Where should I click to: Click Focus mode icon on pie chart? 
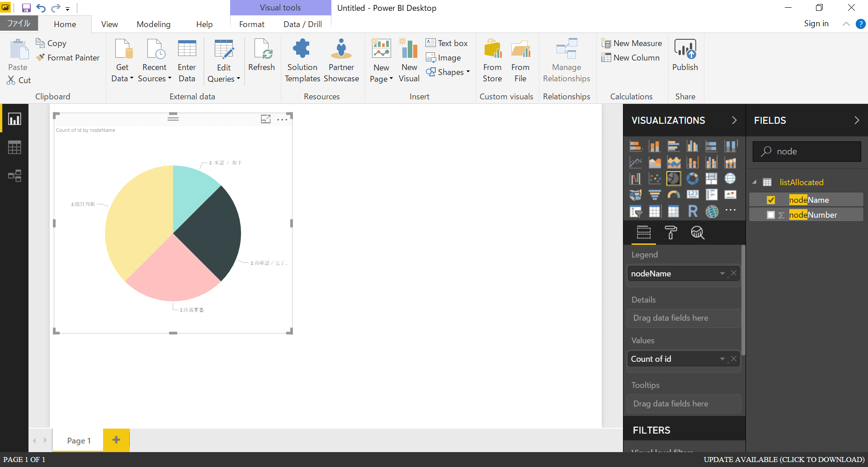tap(266, 119)
